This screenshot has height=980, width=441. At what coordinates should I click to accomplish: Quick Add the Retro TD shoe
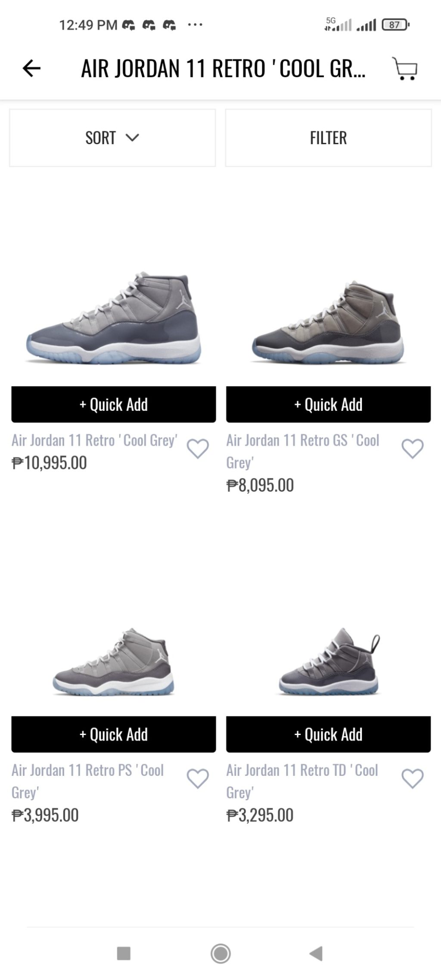click(328, 734)
